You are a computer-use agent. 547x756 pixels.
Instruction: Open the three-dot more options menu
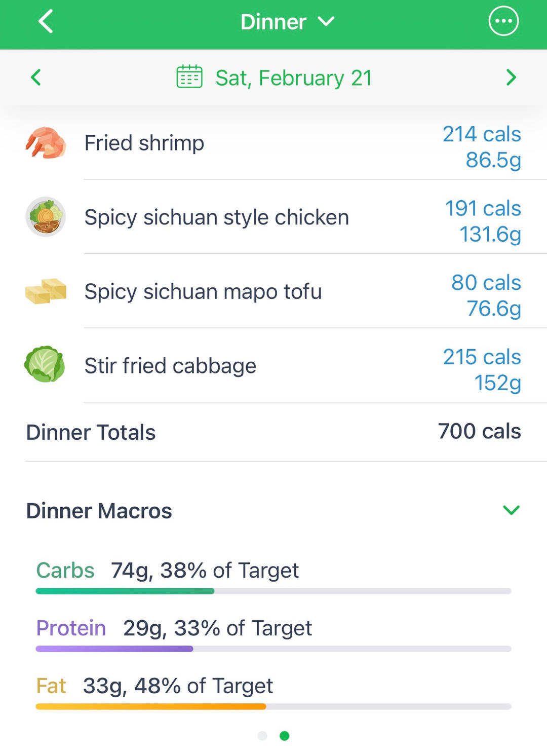pos(503,21)
